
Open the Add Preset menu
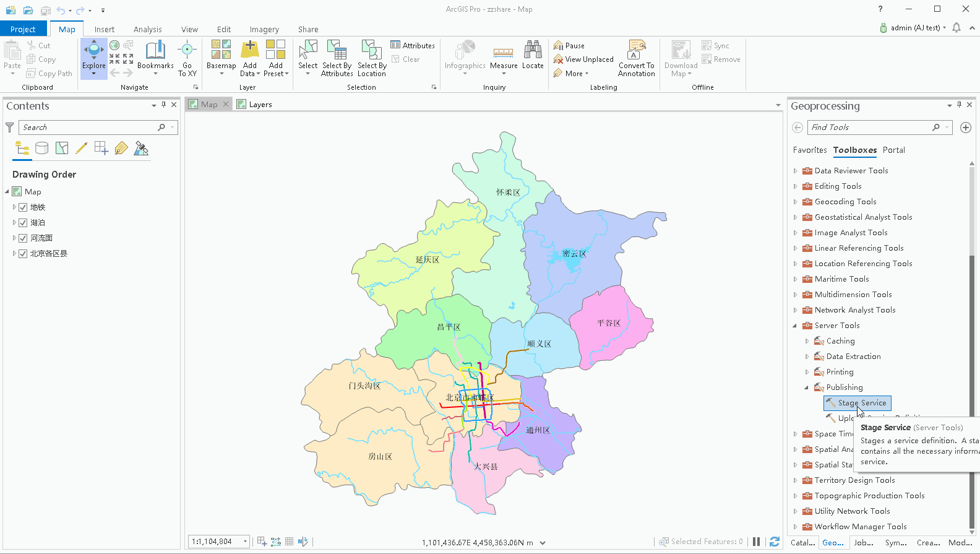tap(275, 58)
